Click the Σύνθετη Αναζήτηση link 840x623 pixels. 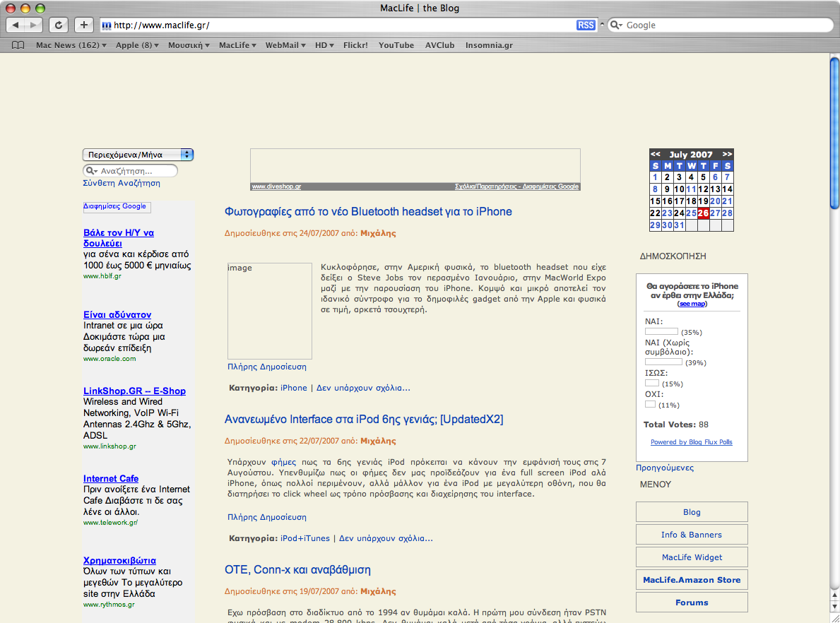[122, 183]
